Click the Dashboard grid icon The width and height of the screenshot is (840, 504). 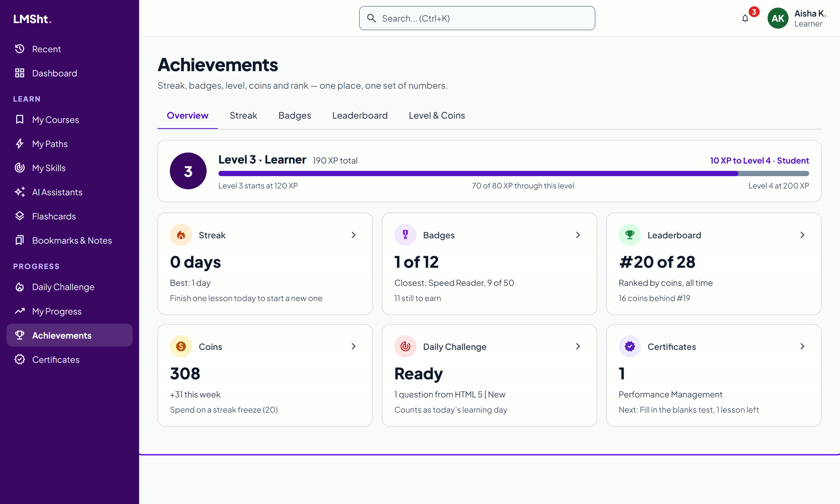[20, 73]
